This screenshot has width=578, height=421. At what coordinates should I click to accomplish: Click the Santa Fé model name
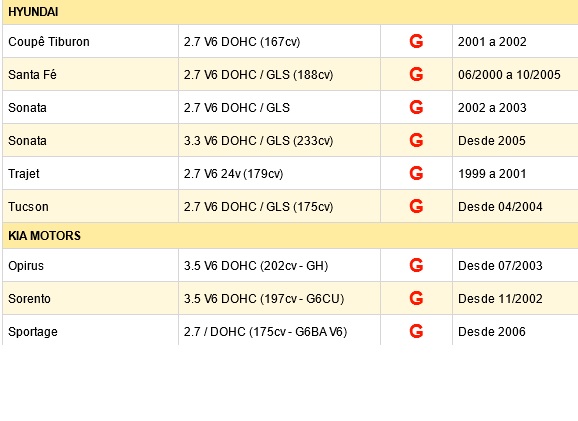32,75
